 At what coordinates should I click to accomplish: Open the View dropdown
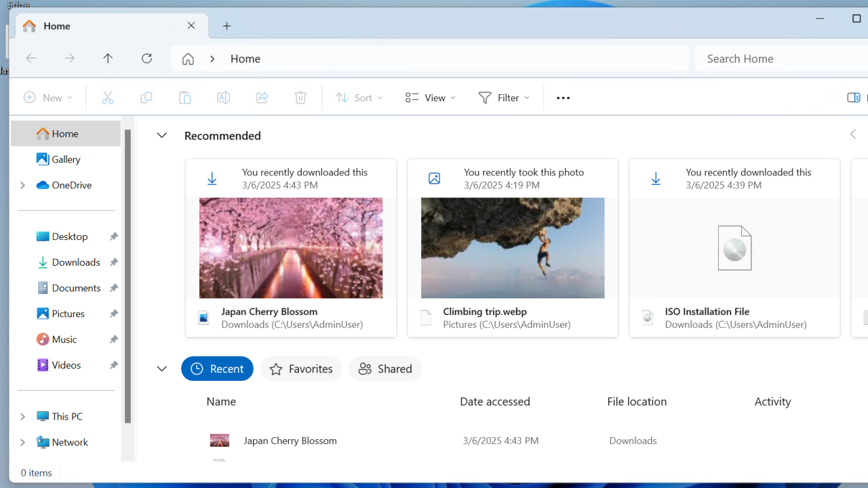430,98
